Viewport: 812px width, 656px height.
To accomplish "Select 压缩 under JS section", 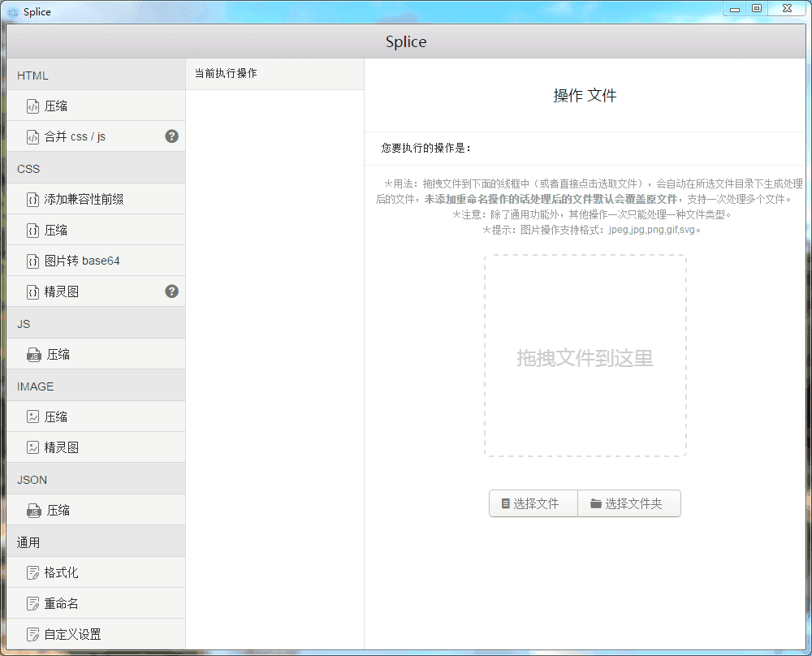I will coord(97,354).
